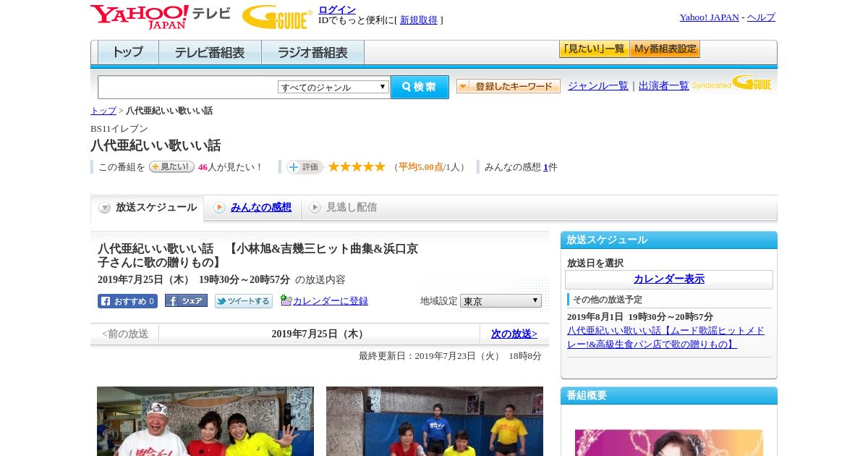
Task: Click the 検索 search button
Action: click(420, 87)
